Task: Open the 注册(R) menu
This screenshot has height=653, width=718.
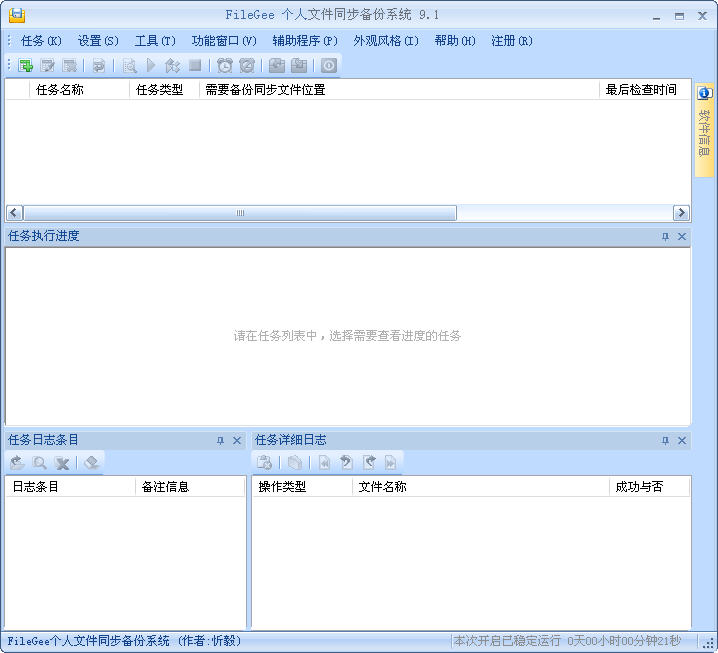Action: [511, 41]
